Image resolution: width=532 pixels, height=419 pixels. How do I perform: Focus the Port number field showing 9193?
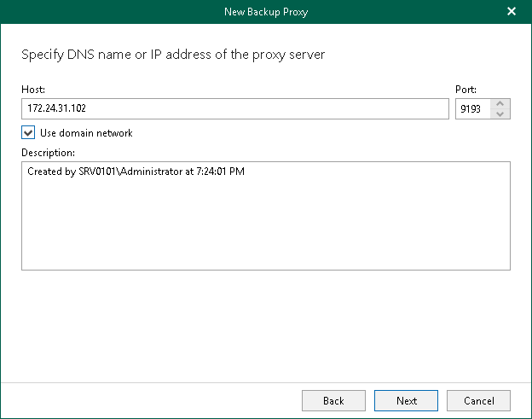473,108
